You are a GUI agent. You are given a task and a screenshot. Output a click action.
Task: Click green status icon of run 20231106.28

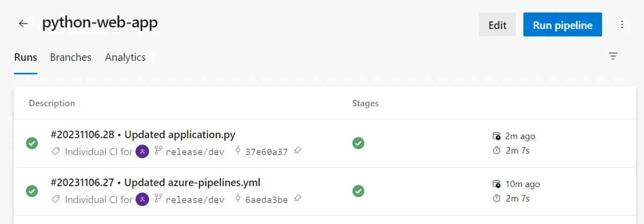[32, 143]
